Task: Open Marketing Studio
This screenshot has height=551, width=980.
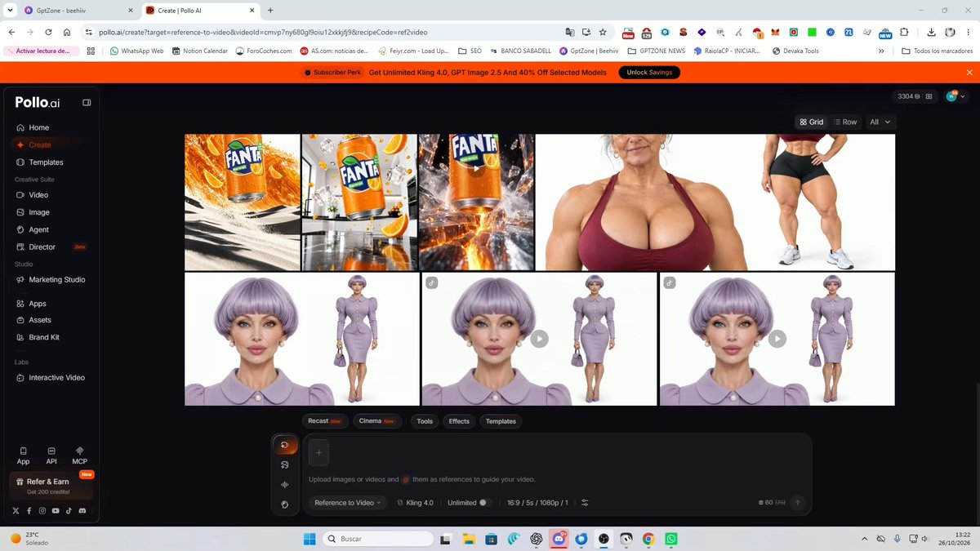Action: point(50,280)
